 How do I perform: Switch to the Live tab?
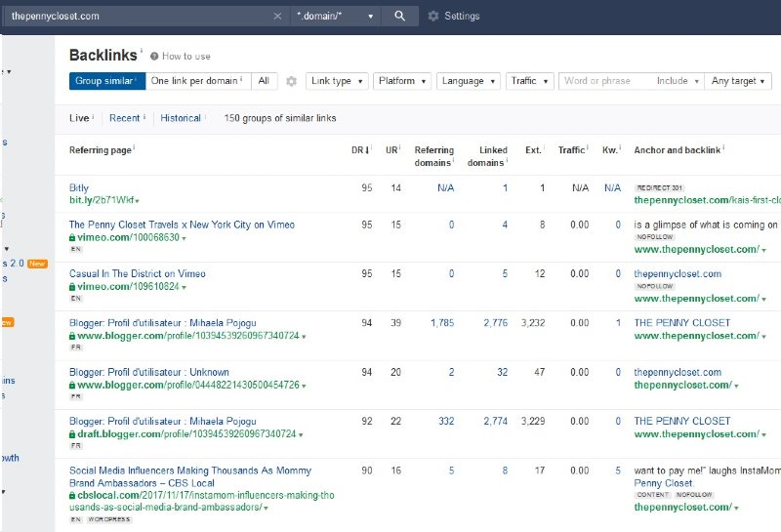click(79, 118)
